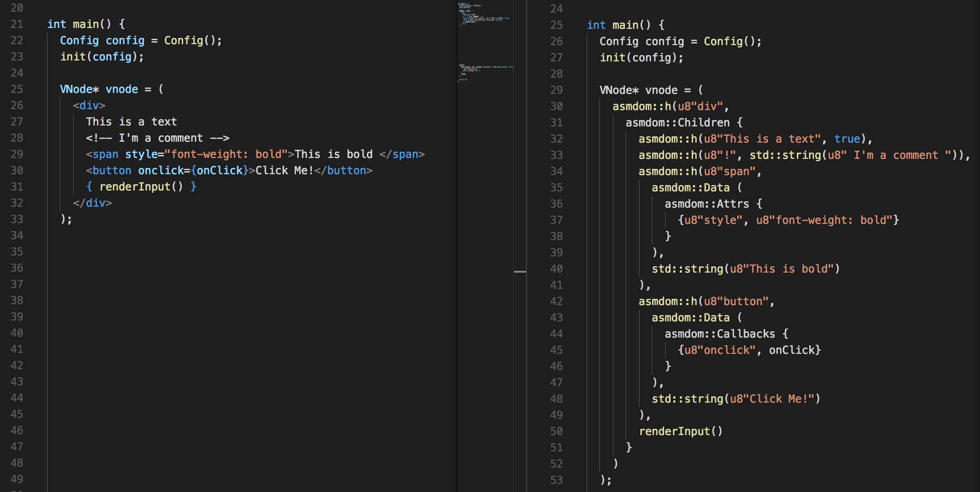Click the opening <div> tag in left editor
Viewport: 980px width, 492px height.
coord(89,106)
